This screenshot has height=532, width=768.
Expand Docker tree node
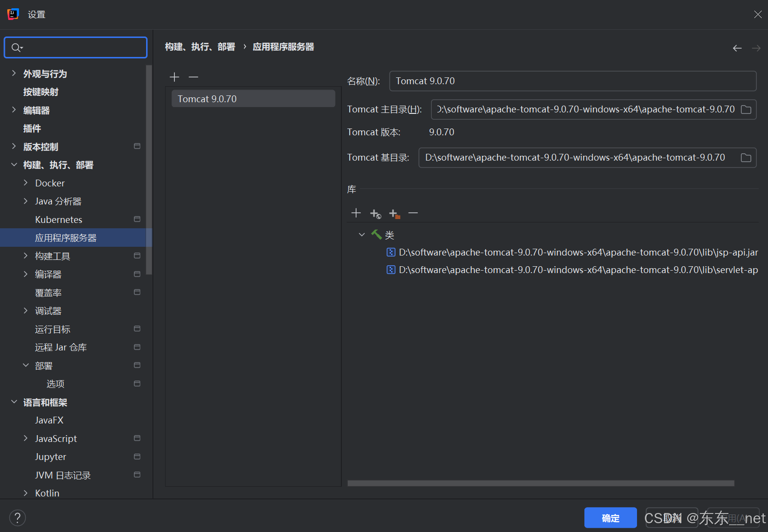26,183
